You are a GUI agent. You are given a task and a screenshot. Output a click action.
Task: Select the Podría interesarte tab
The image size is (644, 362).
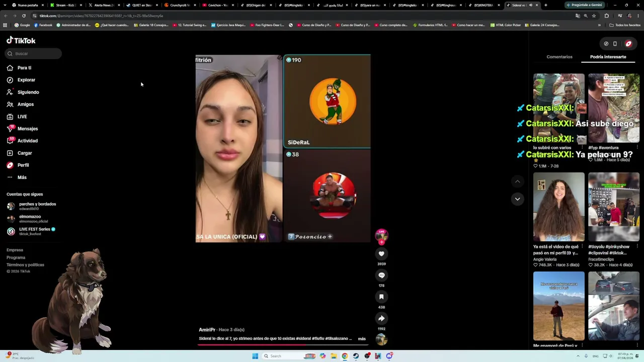[x=608, y=57]
